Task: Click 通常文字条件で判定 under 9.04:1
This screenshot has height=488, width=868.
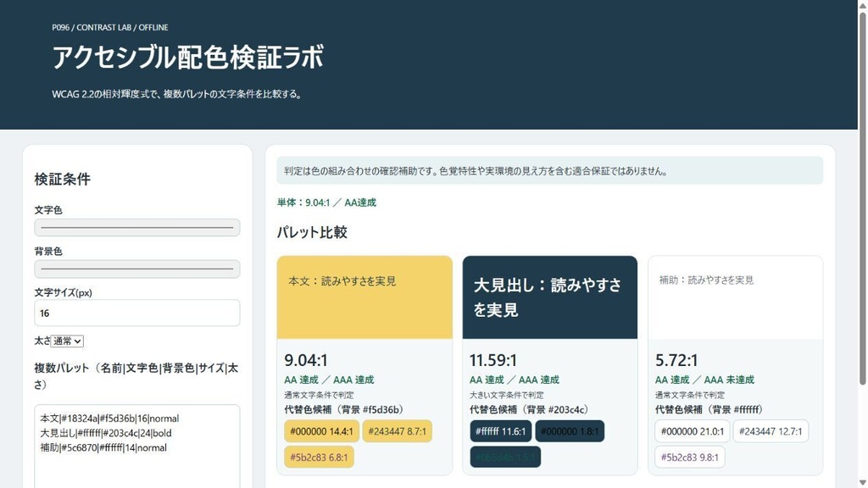Action: (319, 395)
